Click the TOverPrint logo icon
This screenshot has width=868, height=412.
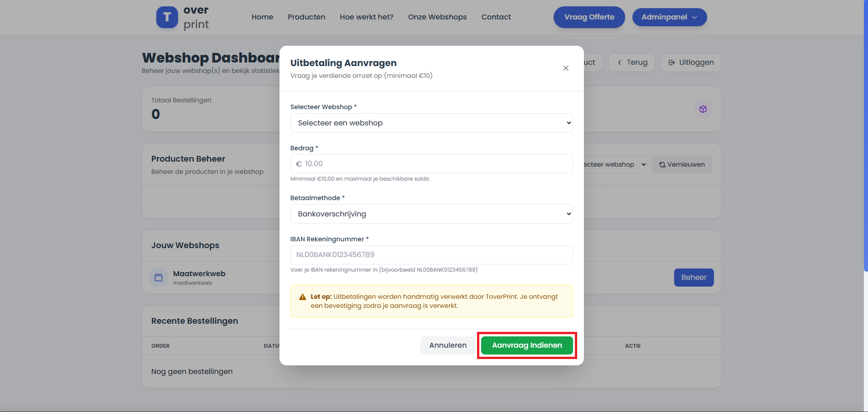coord(167,17)
